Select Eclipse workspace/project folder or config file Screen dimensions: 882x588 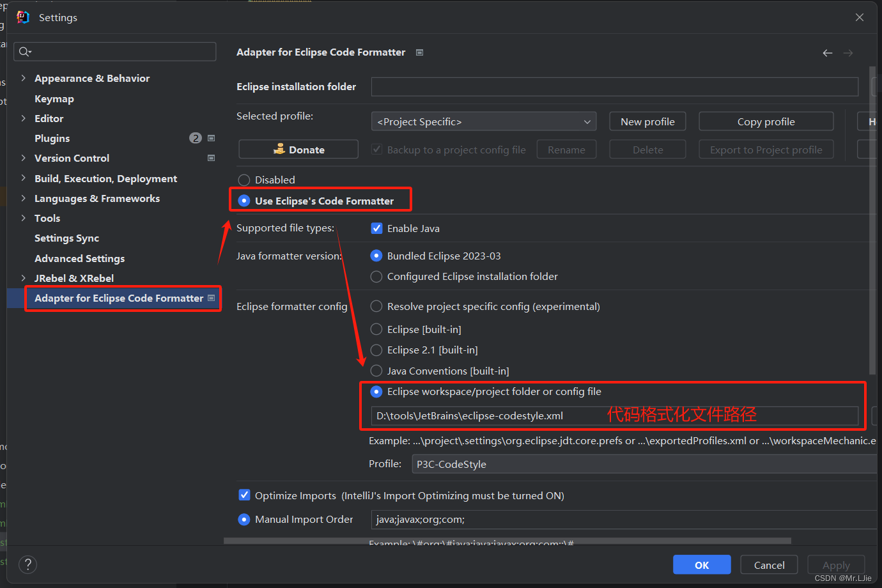click(x=376, y=391)
